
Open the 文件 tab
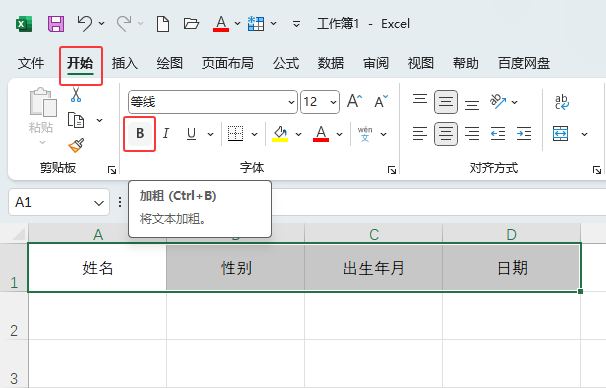tap(31, 63)
